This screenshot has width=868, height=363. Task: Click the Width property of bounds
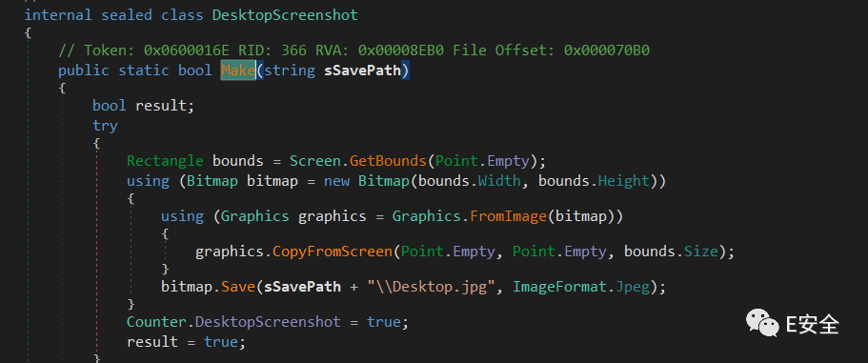[x=498, y=181]
